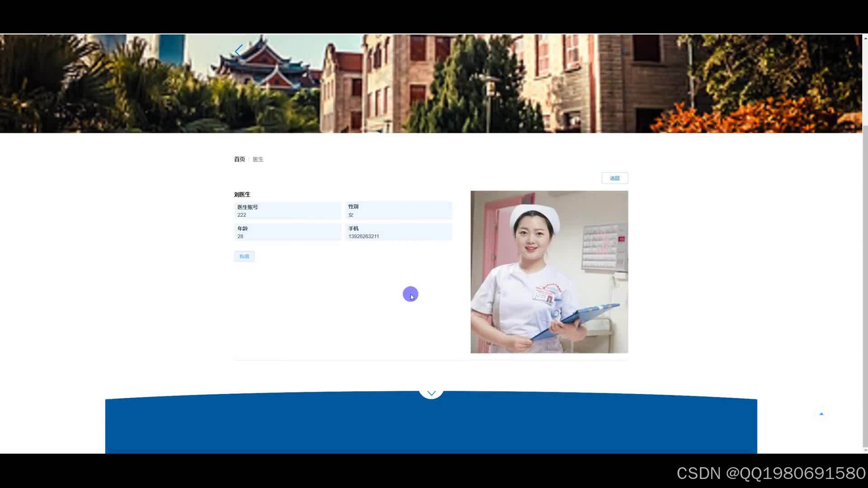Select the 性别 field showing 女
The height and width of the screenshot is (488, 868).
[x=398, y=211]
